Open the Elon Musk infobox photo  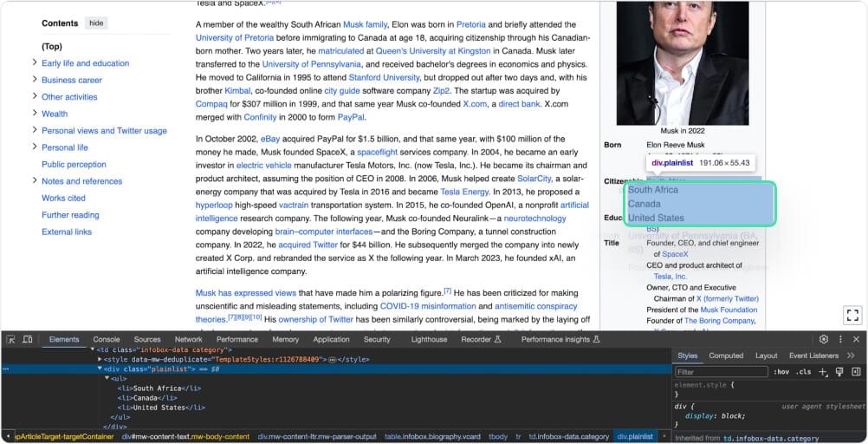[x=683, y=63]
